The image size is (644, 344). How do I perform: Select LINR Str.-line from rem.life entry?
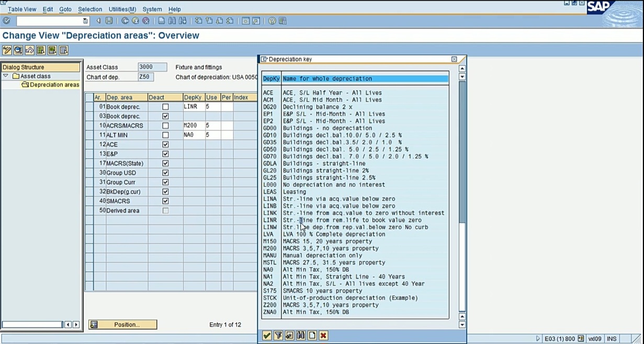pyautogui.click(x=355, y=220)
